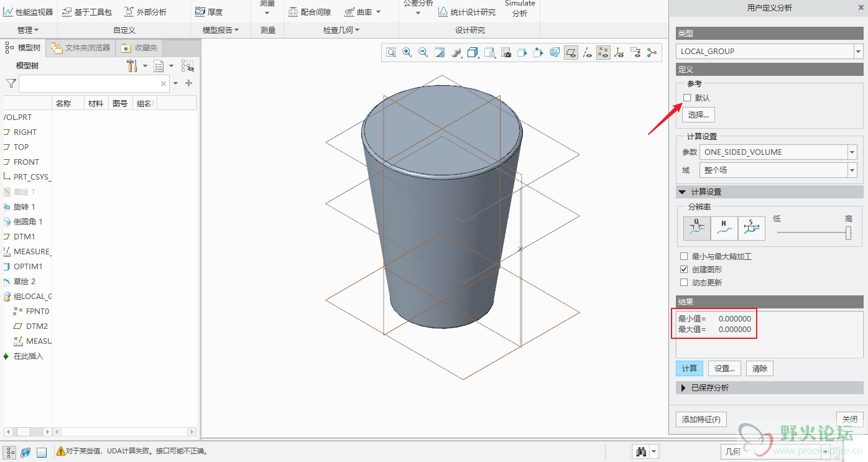Click the filter funnel icon
This screenshot has height=462, width=868.
click(11, 83)
